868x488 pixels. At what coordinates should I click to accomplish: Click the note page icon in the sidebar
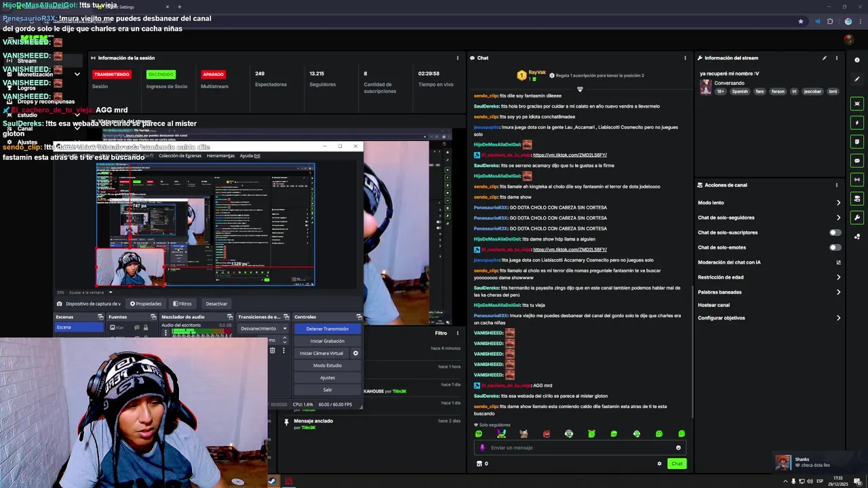[857, 142]
